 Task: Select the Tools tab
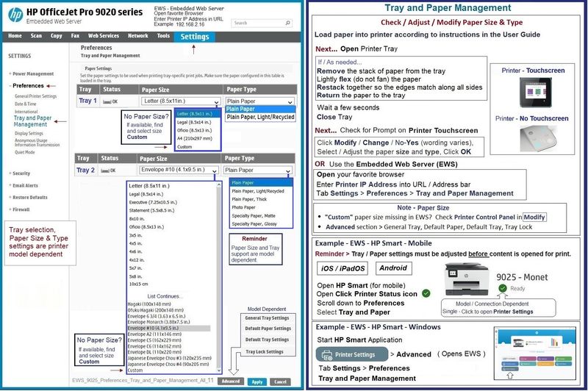[163, 36]
